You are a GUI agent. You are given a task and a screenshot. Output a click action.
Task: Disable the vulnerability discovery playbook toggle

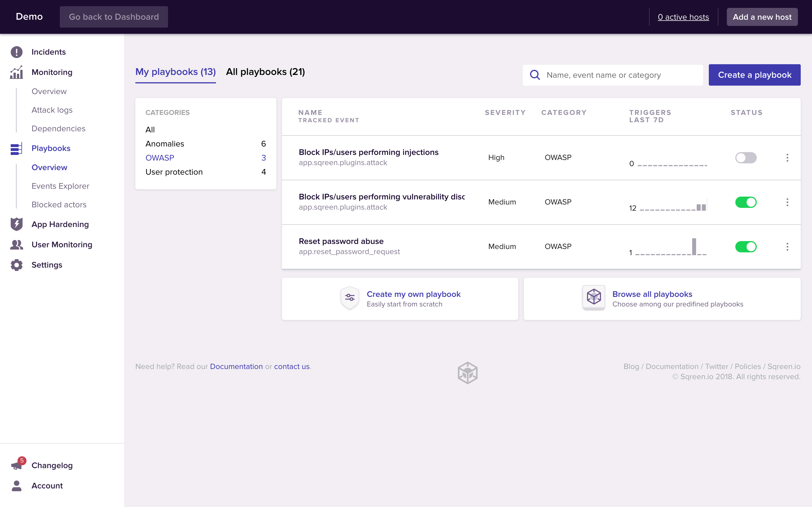point(745,202)
